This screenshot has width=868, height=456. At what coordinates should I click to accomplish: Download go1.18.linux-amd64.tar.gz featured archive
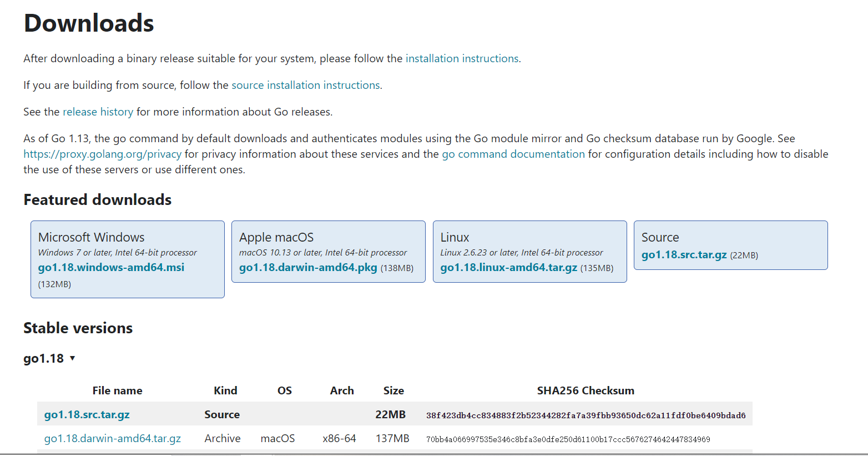pos(508,268)
